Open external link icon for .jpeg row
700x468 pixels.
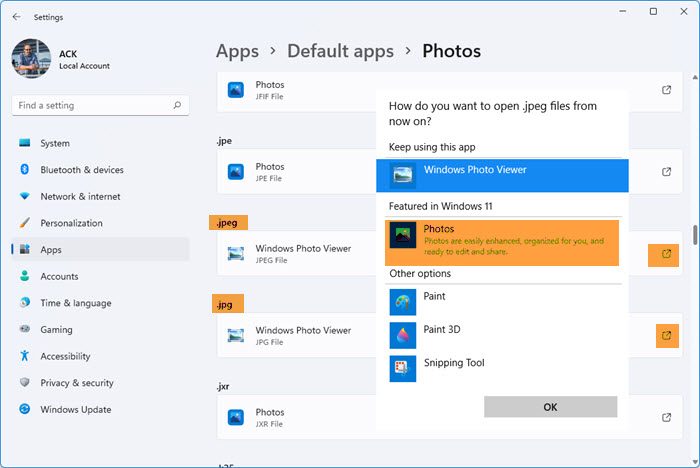(x=666, y=255)
